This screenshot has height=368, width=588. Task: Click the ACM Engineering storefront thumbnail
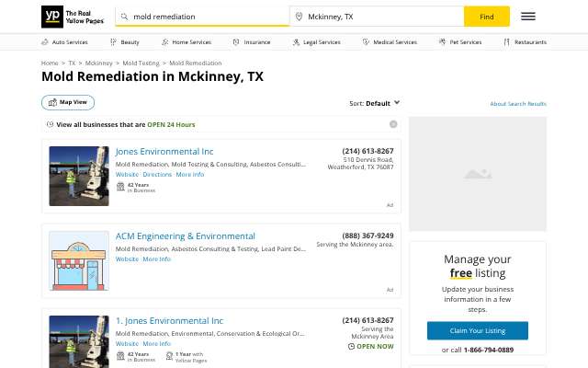(79, 260)
